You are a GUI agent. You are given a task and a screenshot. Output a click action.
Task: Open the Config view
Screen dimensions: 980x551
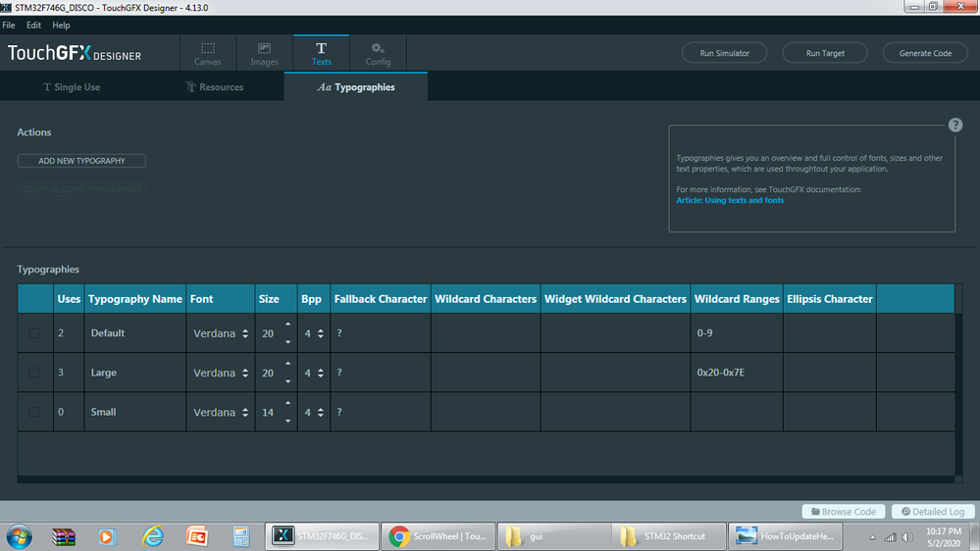tap(378, 53)
